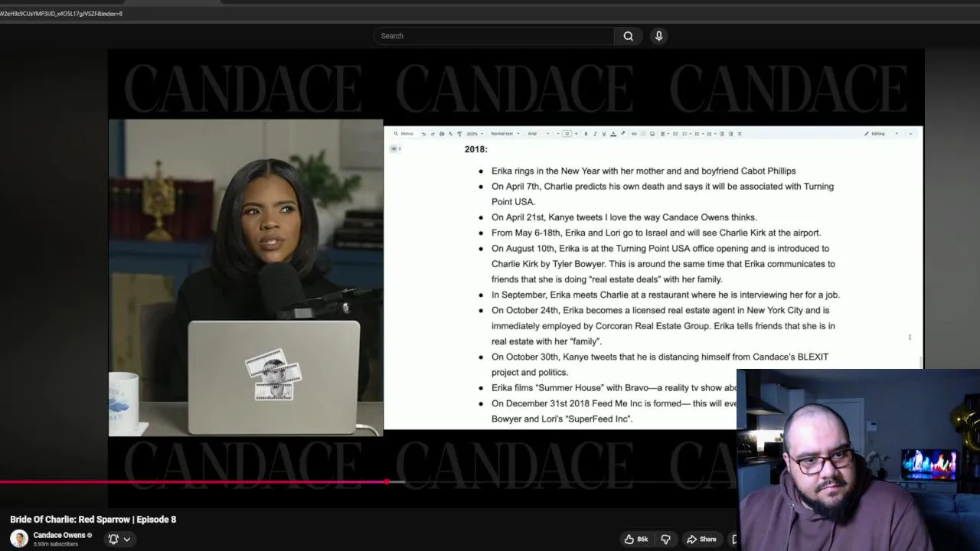Click the Candace Owens channel name

pyautogui.click(x=59, y=535)
